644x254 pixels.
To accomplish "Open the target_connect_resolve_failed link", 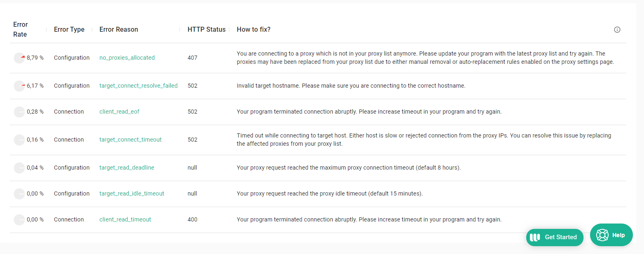I will click(138, 86).
